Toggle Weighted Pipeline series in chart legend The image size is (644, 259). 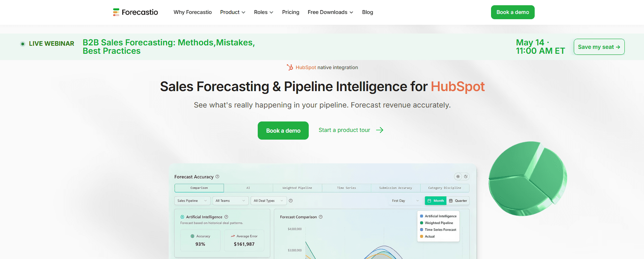[437, 223]
